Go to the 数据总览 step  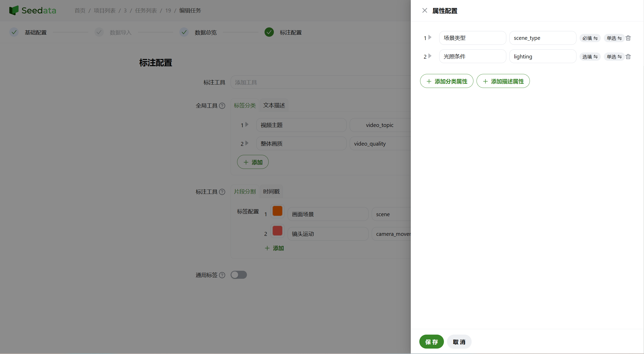pyautogui.click(x=198, y=32)
